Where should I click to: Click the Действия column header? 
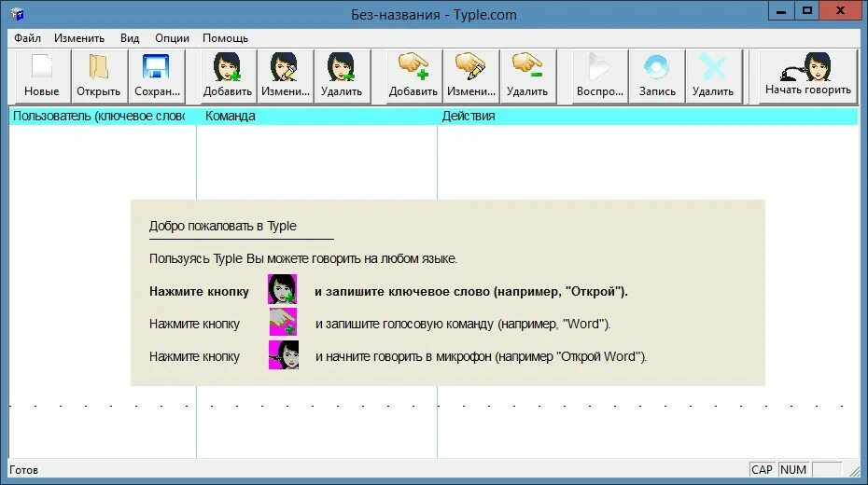648,117
